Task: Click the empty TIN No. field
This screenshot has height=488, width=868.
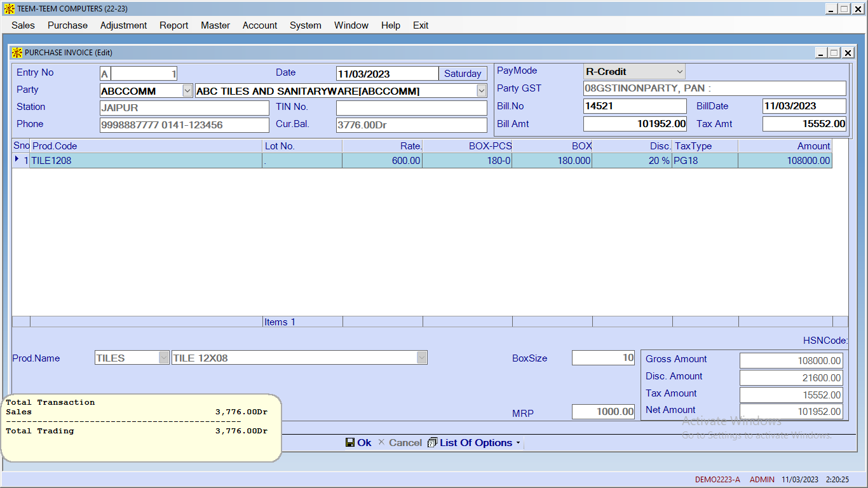Action: 412,108
